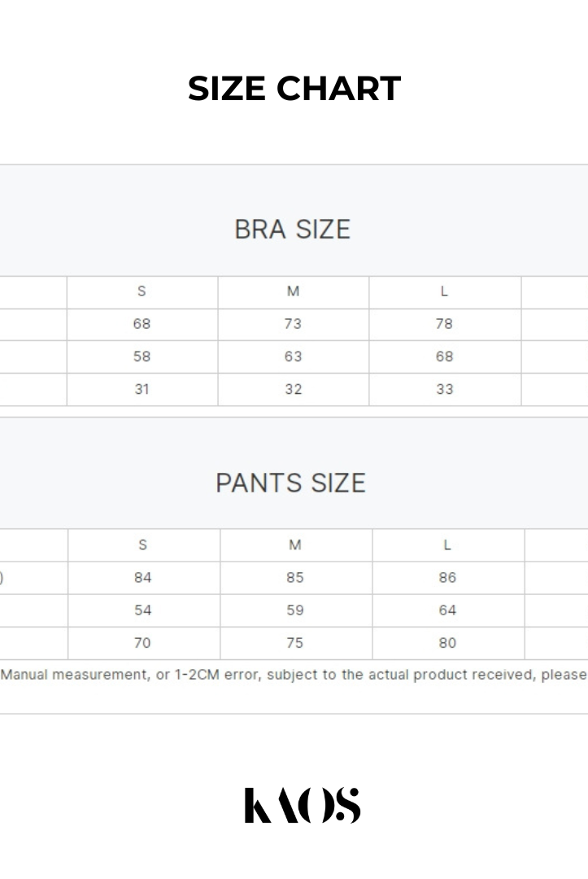This screenshot has width=588, height=879.
Task: Select the pants cell showing 84
Action: point(143,578)
